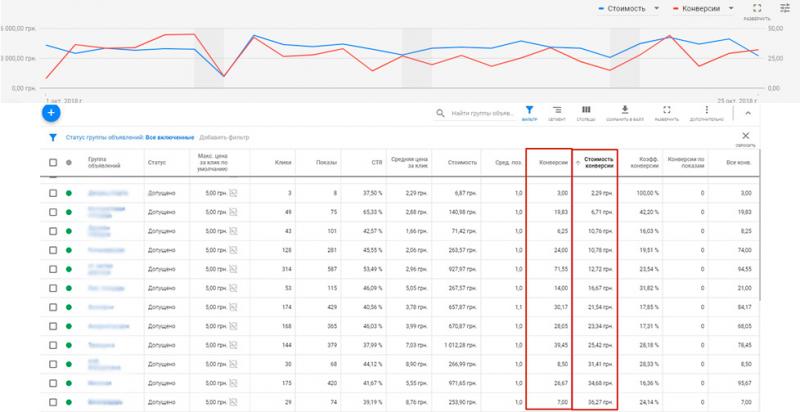This screenshot has height=412, width=800.
Task: Tick the select-all checkbox in table header
Action: coord(53,163)
